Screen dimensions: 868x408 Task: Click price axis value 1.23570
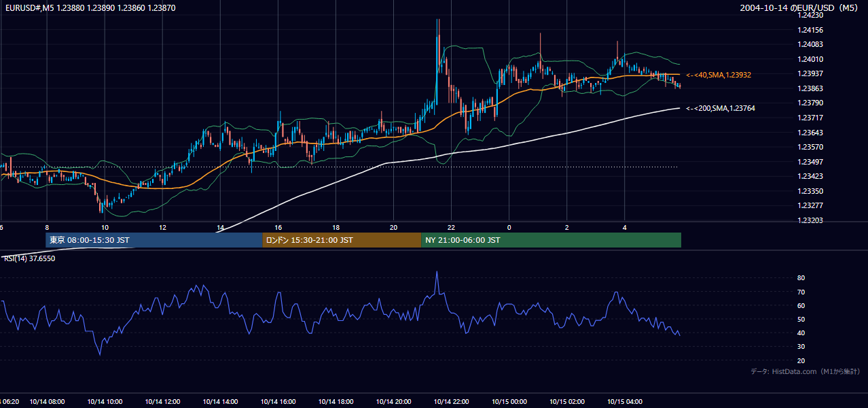(810, 147)
